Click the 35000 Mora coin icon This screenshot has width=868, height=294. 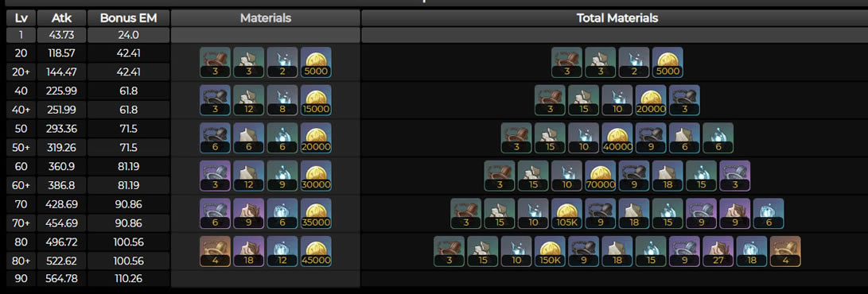[316, 213]
